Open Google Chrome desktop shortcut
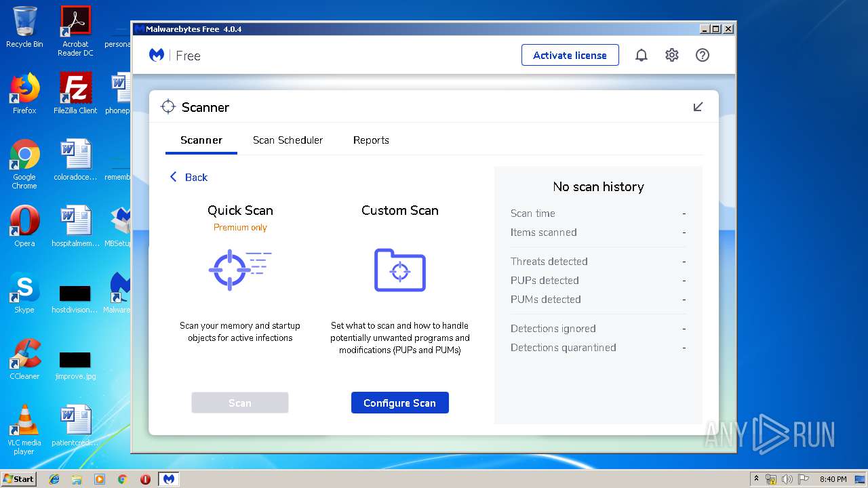Screen dimensions: 868x488 tap(24, 164)
